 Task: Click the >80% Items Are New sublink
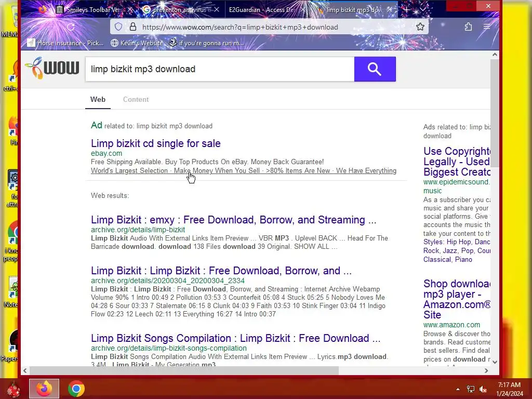tap(298, 170)
